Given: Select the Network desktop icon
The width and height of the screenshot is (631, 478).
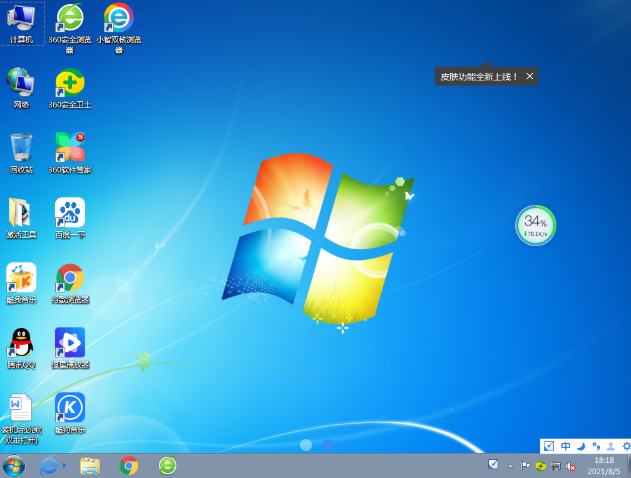Looking at the screenshot, I should point(21,83).
